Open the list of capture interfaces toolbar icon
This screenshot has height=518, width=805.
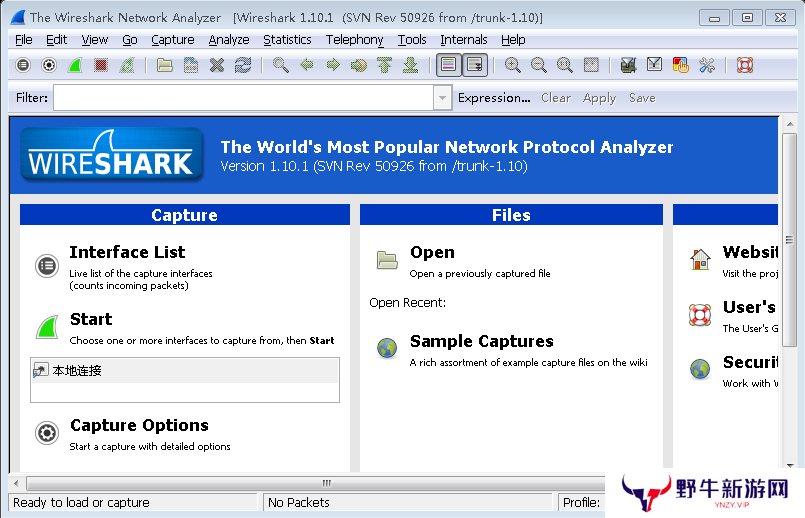coord(23,65)
